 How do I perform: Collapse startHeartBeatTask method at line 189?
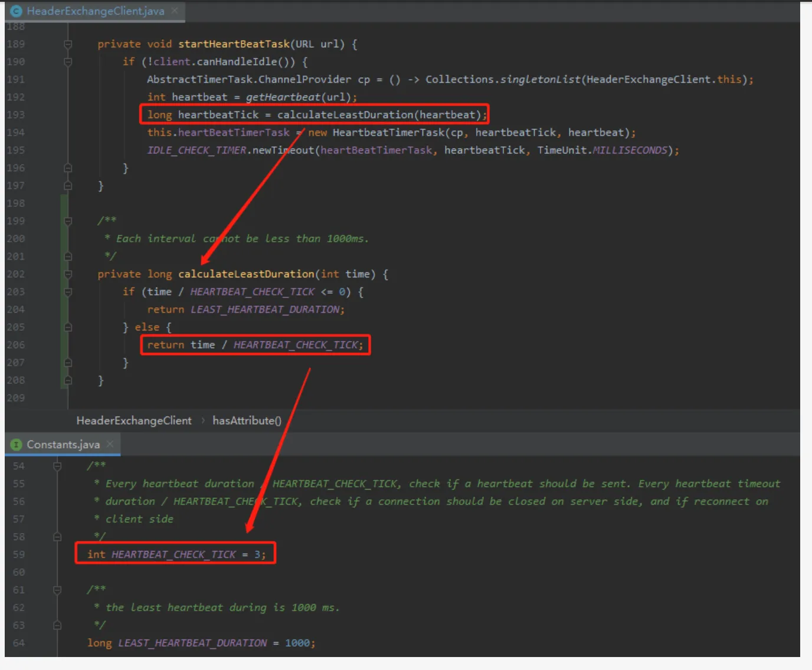click(x=68, y=44)
